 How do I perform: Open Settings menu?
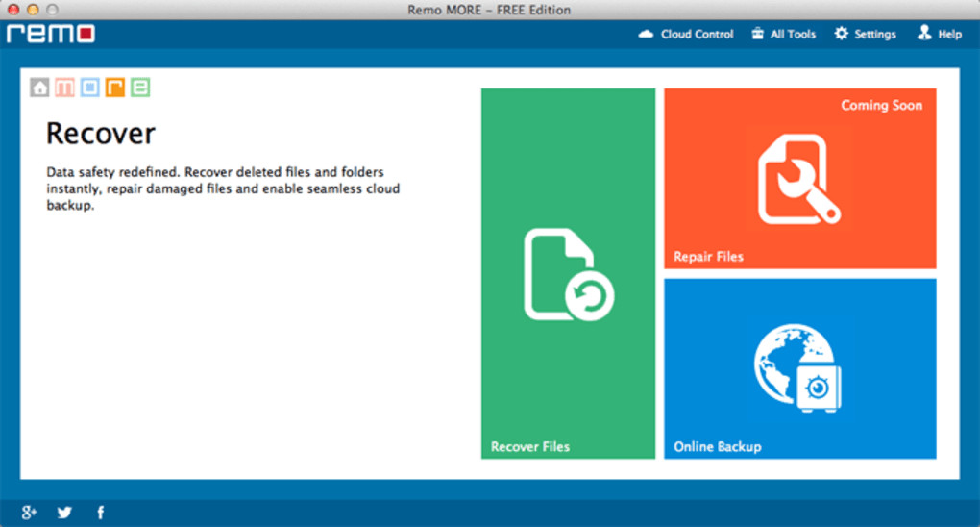click(x=865, y=34)
